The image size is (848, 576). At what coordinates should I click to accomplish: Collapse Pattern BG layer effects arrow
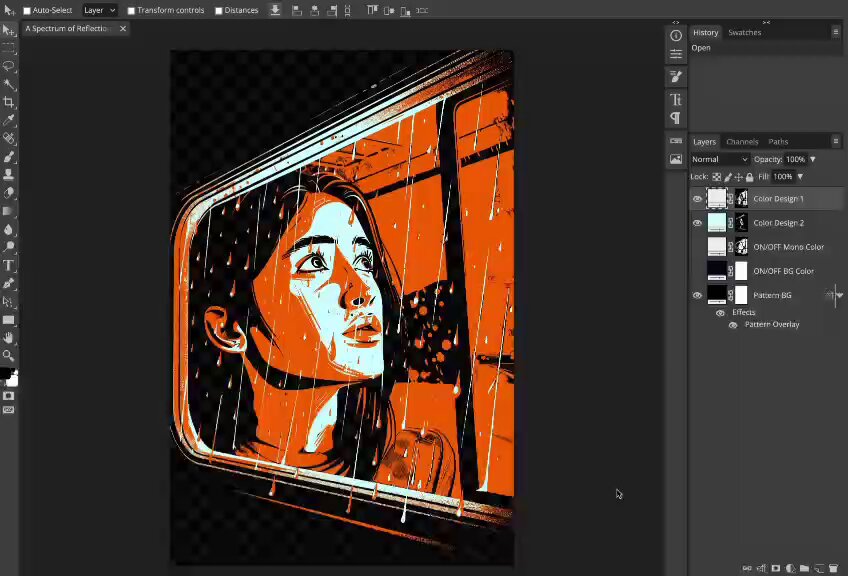(839, 295)
